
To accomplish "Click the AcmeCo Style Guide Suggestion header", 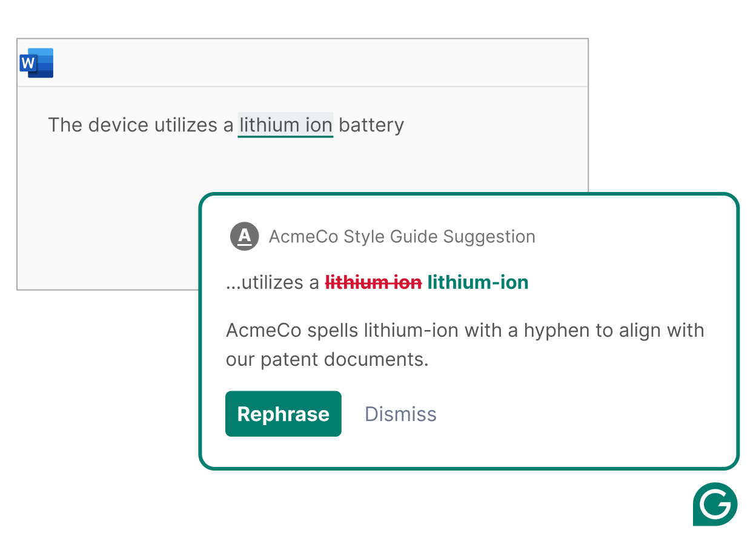I will coord(402,236).
